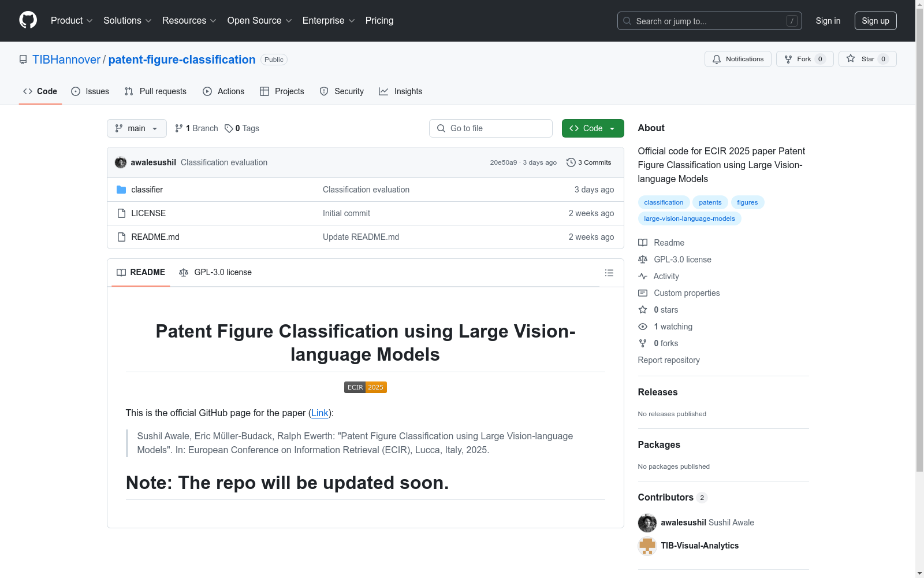924x578 pixels.
Task: Expand the Solutions menu
Action: (x=128, y=21)
